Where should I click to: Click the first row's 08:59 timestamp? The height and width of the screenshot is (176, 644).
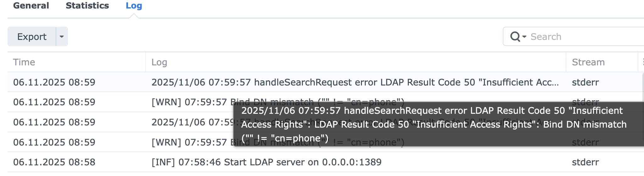[x=54, y=82]
